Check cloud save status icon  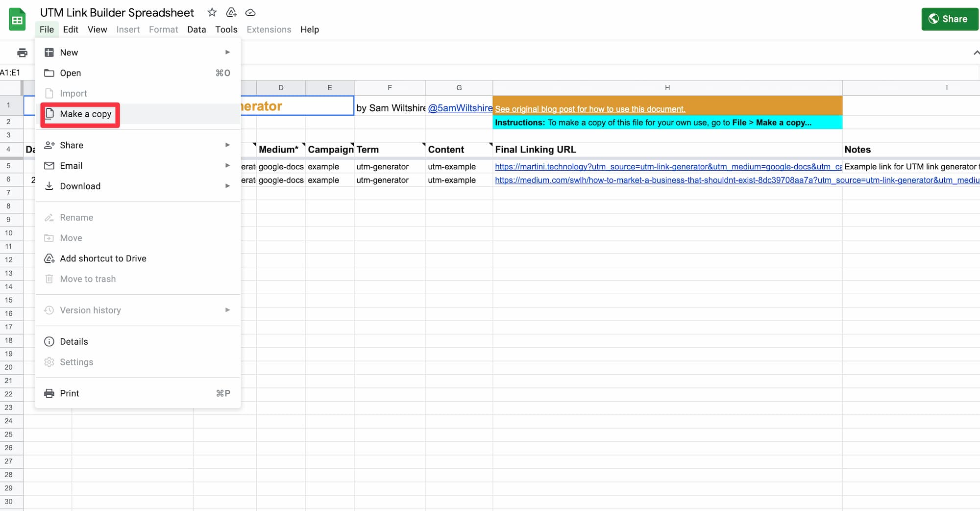click(250, 12)
